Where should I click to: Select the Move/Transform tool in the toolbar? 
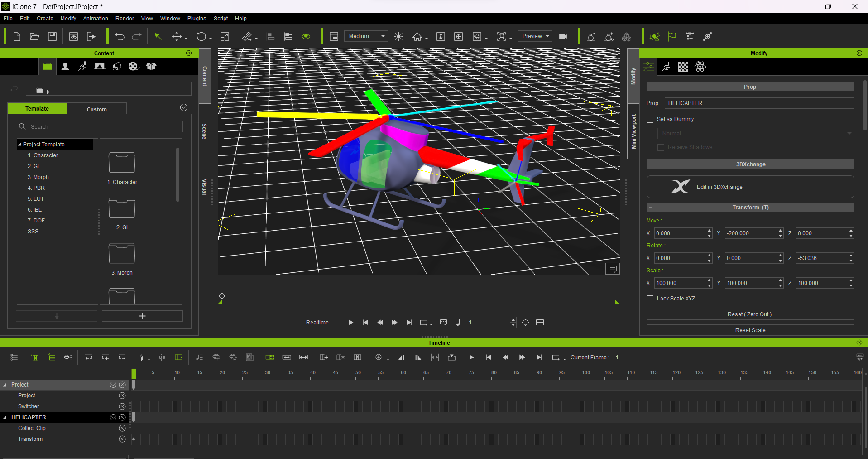177,36
